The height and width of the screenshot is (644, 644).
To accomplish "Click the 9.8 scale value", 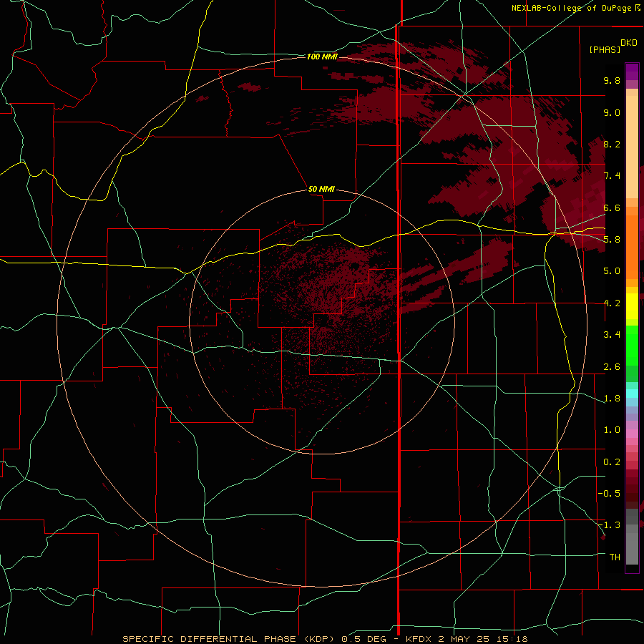I will (612, 80).
